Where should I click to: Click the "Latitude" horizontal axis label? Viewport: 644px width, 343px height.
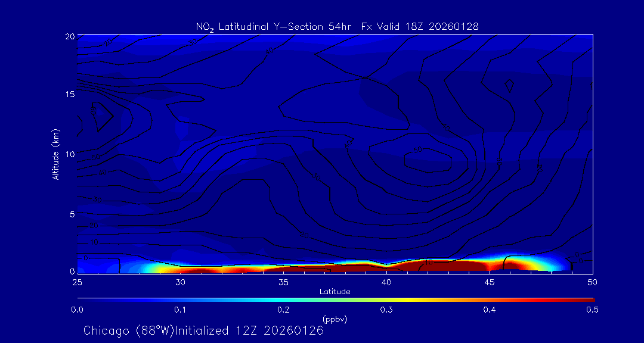coord(335,292)
